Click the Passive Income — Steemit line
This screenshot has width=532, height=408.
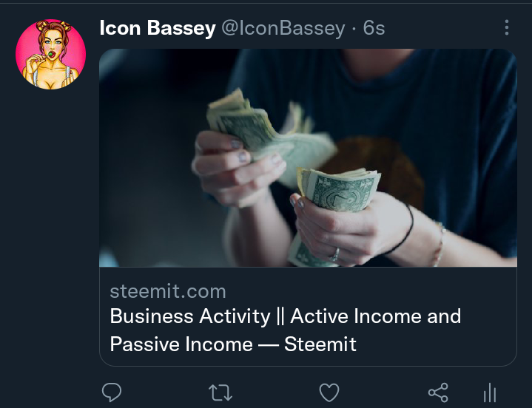click(233, 344)
